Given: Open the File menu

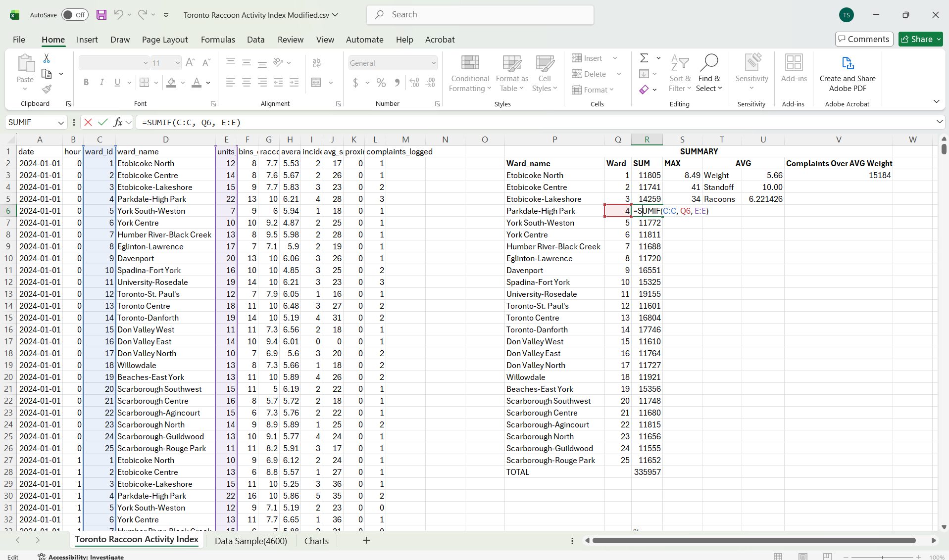Looking at the screenshot, I should [19, 40].
